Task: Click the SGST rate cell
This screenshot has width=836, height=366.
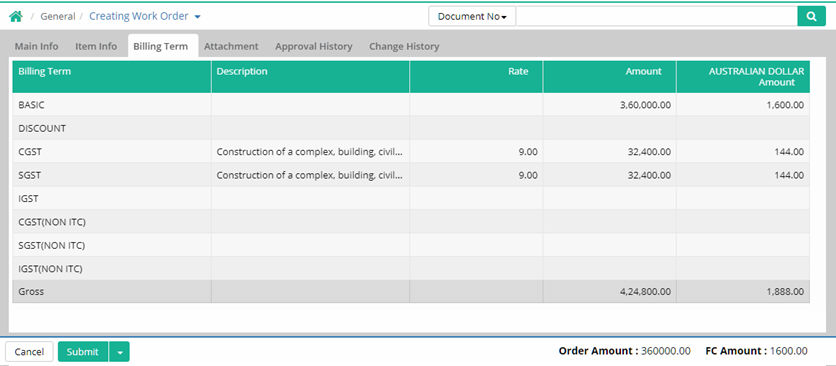Action: pyautogui.click(x=476, y=175)
